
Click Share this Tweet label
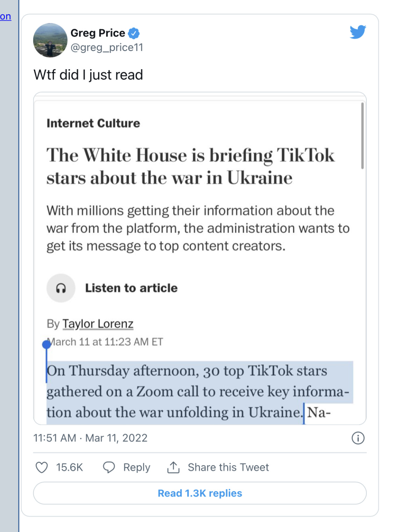point(228,467)
